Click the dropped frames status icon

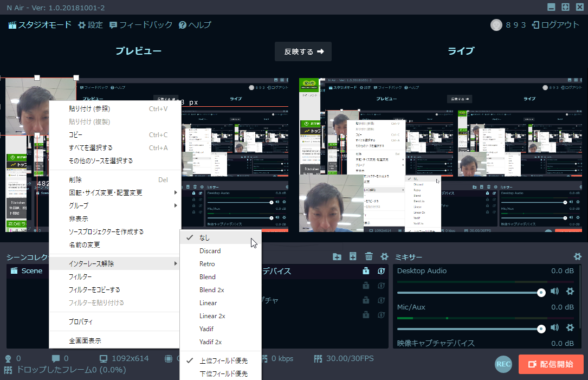tap(8, 370)
